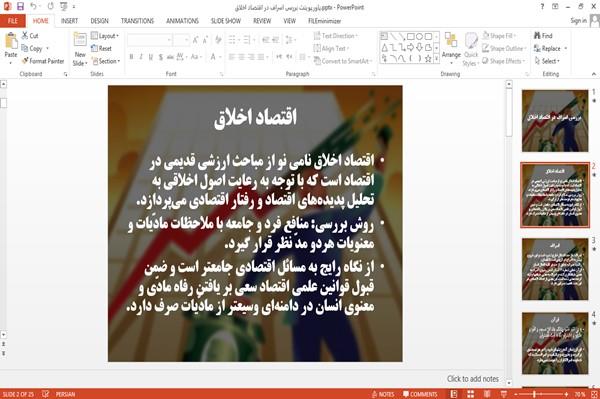Open the FILE tab
The image size is (600, 399).
click(x=13, y=21)
